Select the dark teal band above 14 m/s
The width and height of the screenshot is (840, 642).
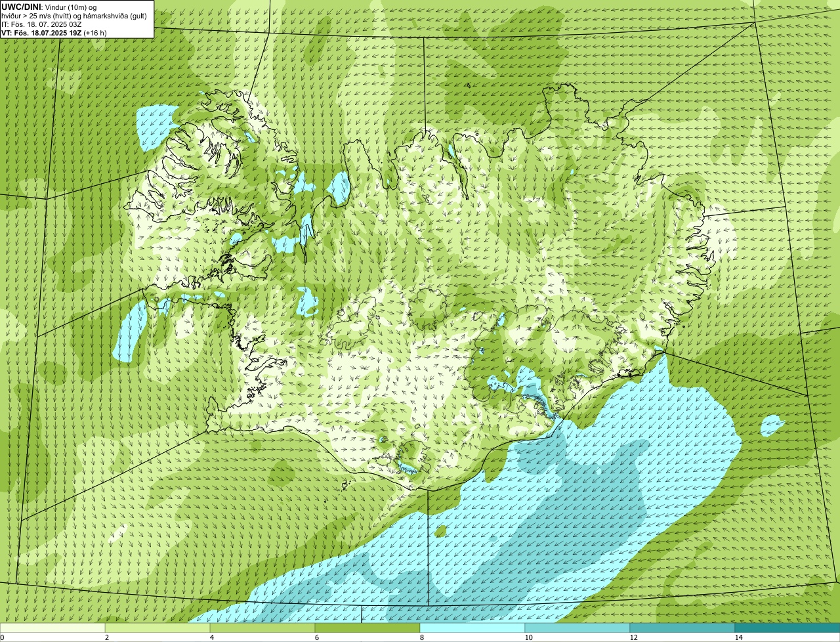[x=787, y=628]
